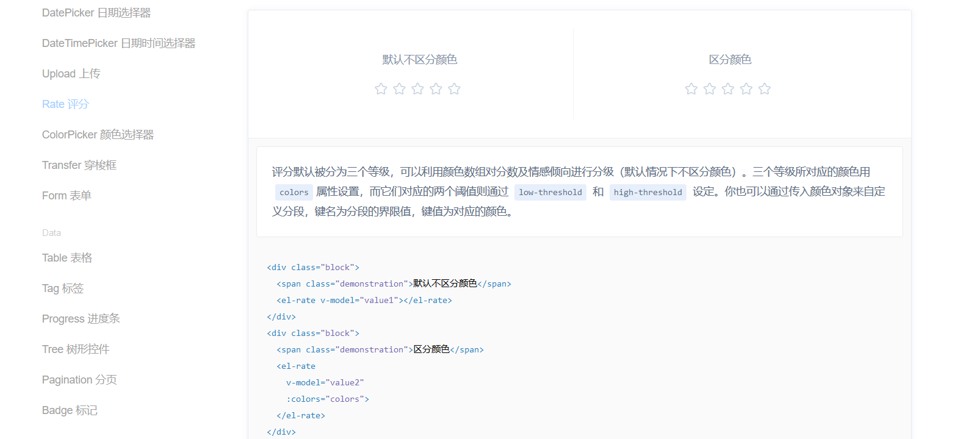The height and width of the screenshot is (439, 980).
Task: Go to Tag 标签 page
Action: coord(63,288)
